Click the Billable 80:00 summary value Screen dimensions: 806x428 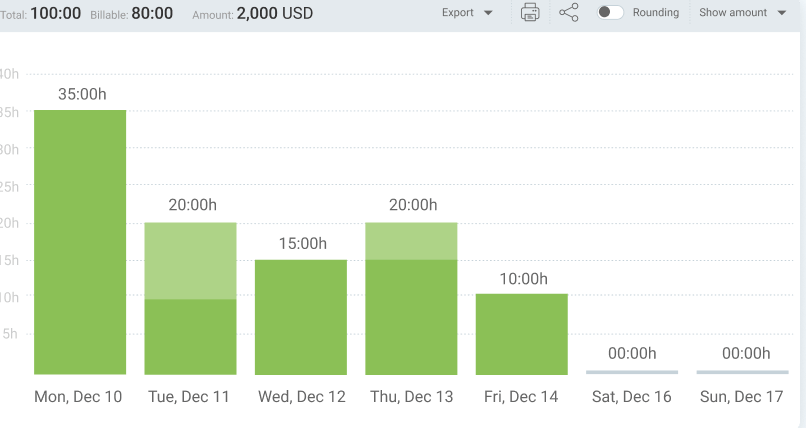[152, 14]
